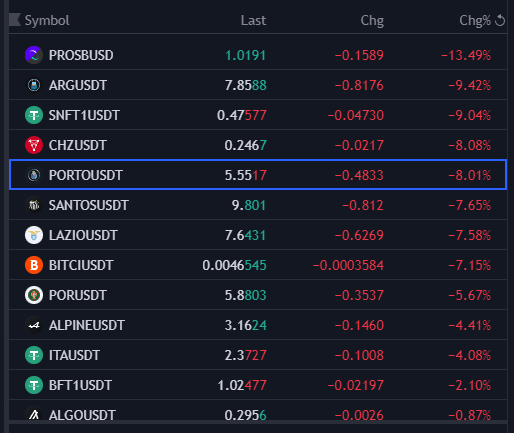514x433 pixels.
Task: Click the reset sorting arrow beside Chg%
Action: pos(500,20)
